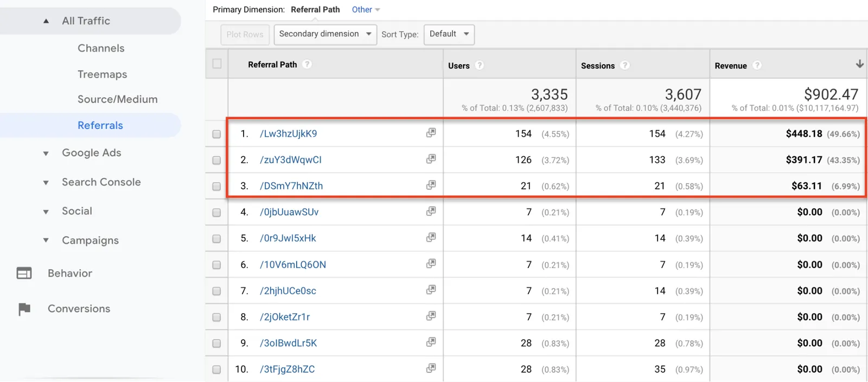The image size is (868, 382).
Task: Click the Behavior section icon
Action: tap(24, 273)
